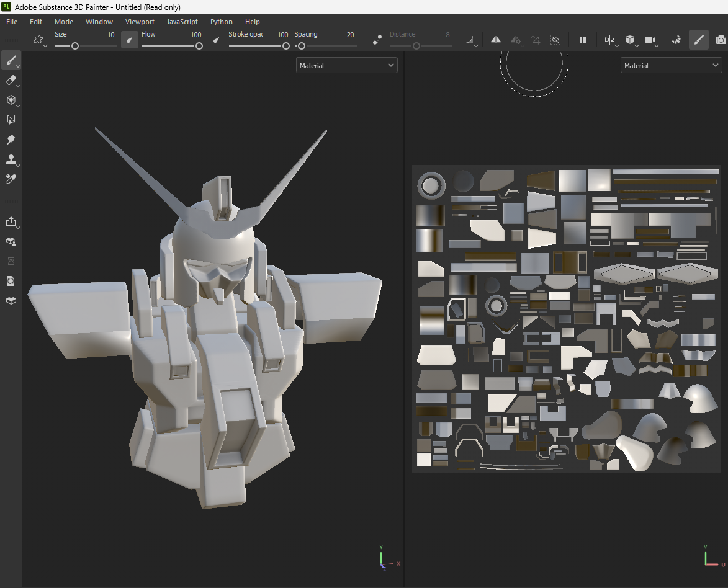Open the Viewport menu

pyautogui.click(x=140, y=21)
